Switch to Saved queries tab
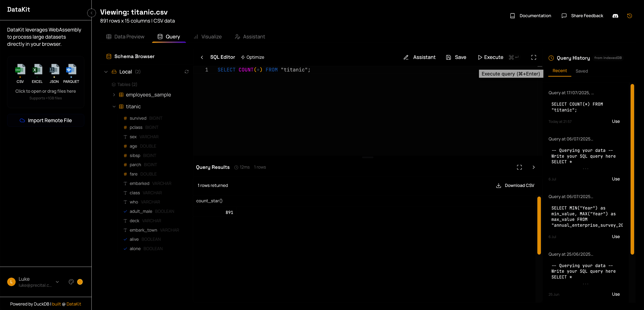The height and width of the screenshot is (310, 644). coord(581,71)
